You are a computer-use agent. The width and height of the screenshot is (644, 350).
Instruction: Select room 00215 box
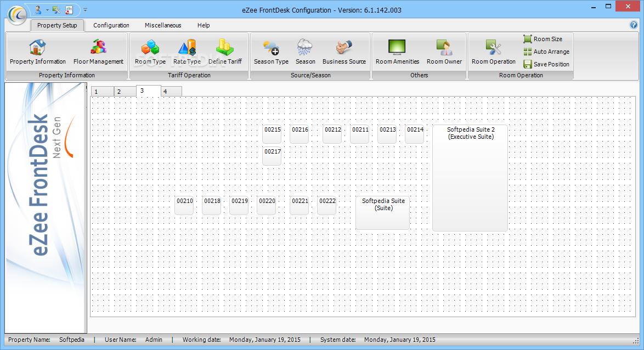click(x=272, y=134)
